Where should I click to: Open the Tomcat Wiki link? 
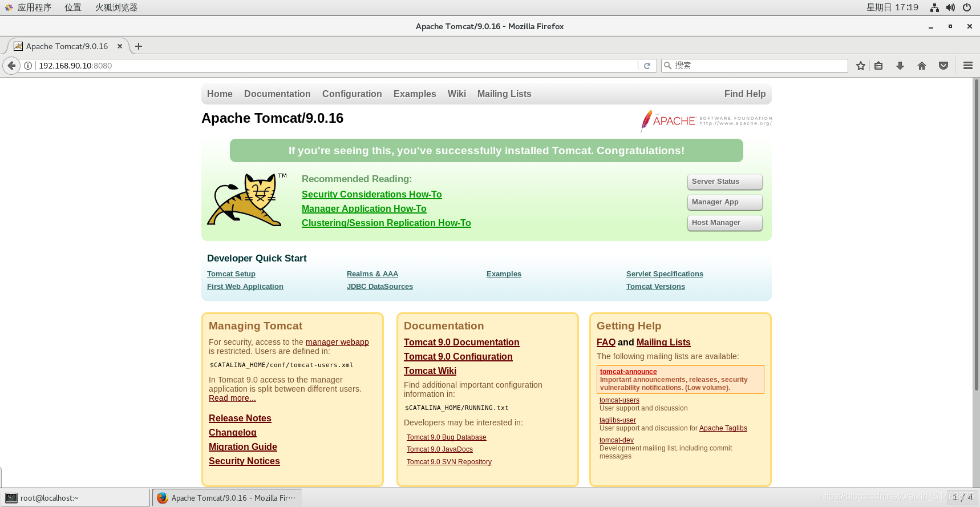[430, 371]
